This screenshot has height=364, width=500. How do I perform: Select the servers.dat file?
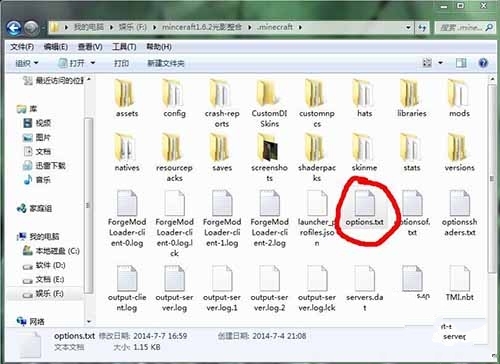point(364,288)
